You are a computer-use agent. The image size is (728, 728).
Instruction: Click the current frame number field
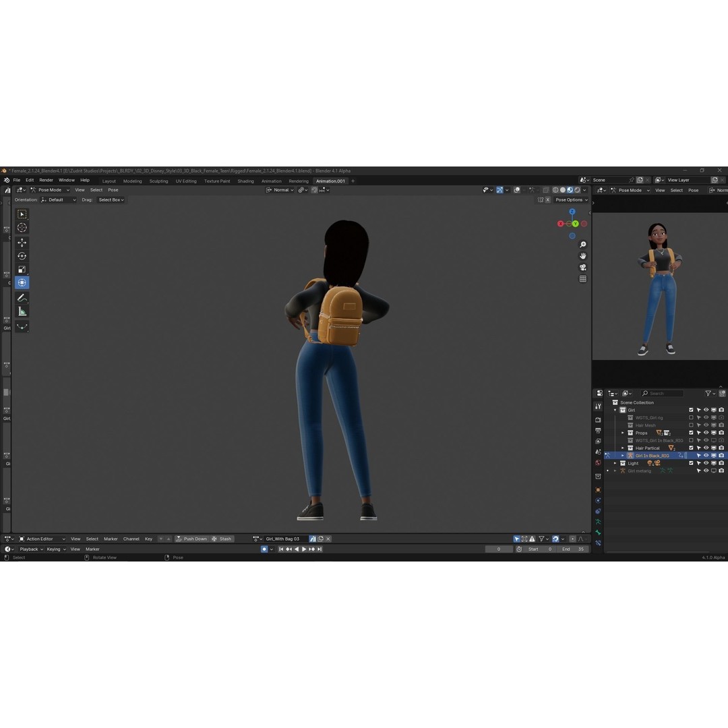click(499, 549)
